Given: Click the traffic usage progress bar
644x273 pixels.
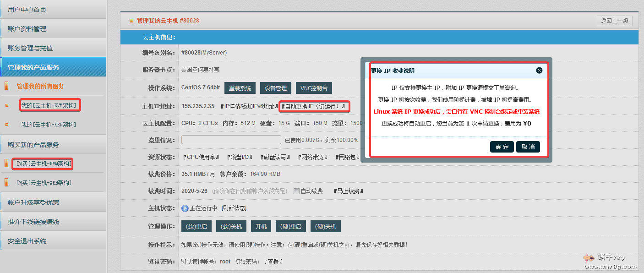Looking at the screenshot, I should (231, 140).
